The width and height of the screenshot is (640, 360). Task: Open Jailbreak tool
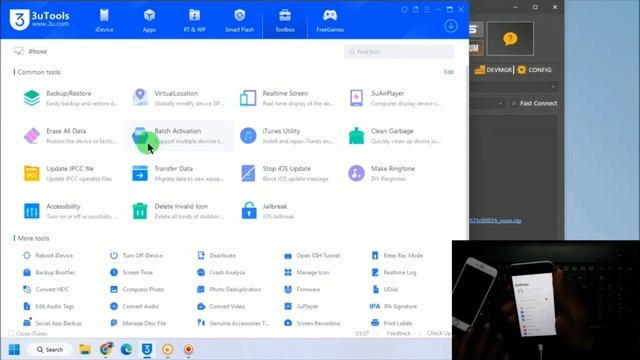[x=267, y=211]
